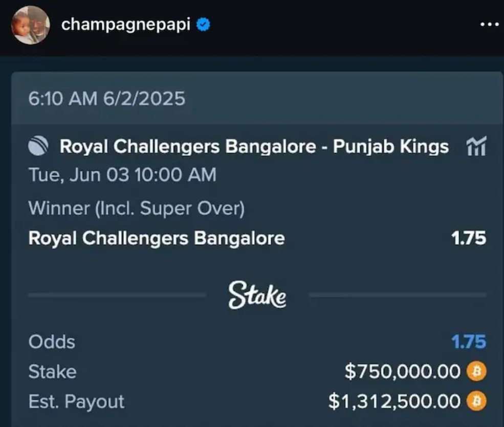Viewport: 504px width, 427px height.
Task: Click the Est. Payout label
Action: tap(76, 401)
